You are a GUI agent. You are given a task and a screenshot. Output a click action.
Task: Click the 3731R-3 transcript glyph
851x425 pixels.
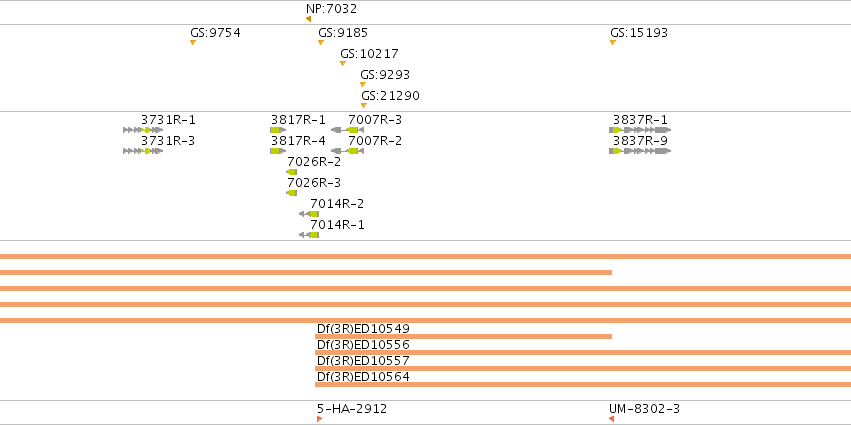[143, 151]
